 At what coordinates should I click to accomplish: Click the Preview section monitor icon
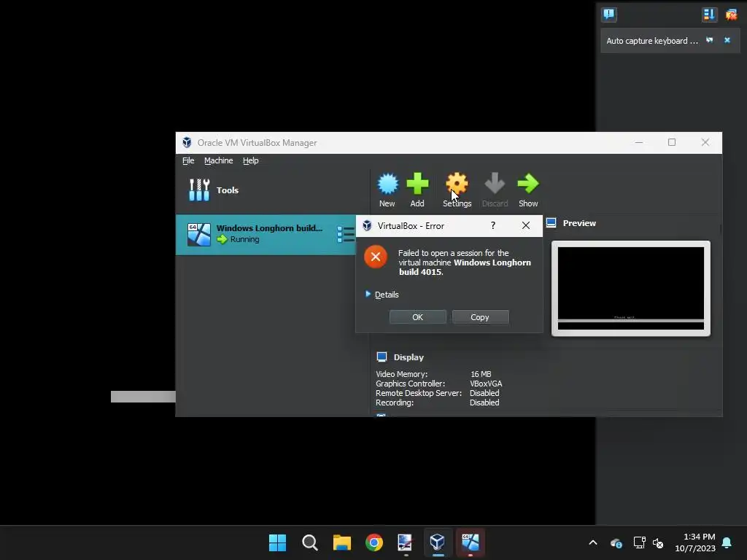coord(551,222)
